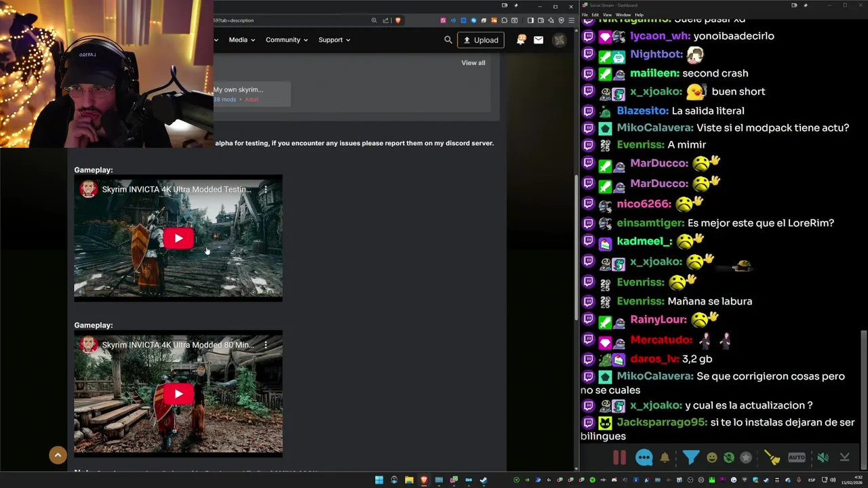Click the scroll-to-bottom arrow icon
Viewport: 868px width, 488px height.
[x=844, y=457]
